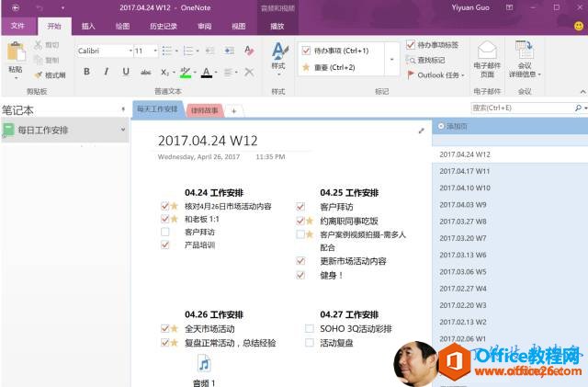This screenshot has height=387, width=588.
Task: Open the font size 11 dropdown
Action: [x=155, y=51]
